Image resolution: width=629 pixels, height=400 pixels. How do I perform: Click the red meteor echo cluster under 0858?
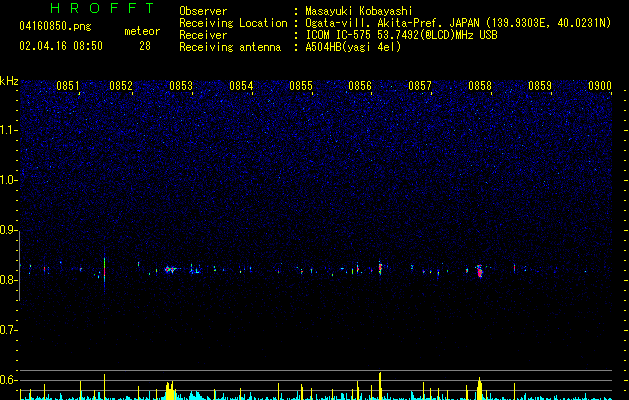tap(479, 271)
